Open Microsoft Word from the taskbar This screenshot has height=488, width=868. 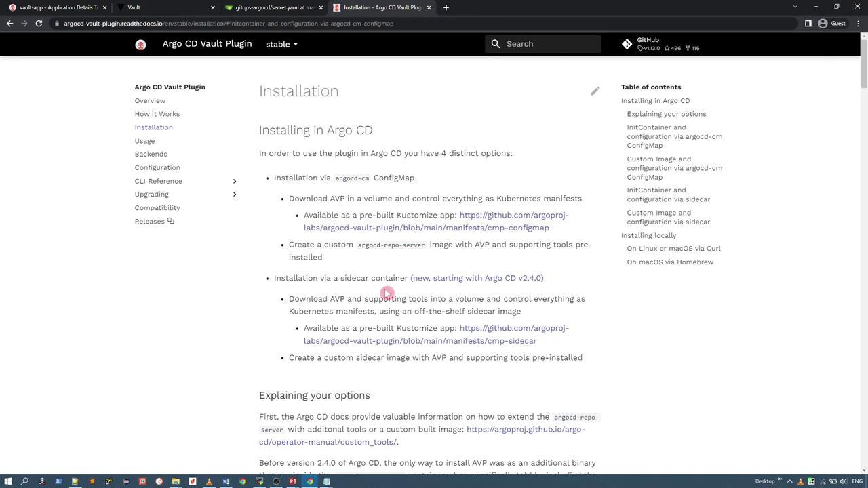(226, 481)
